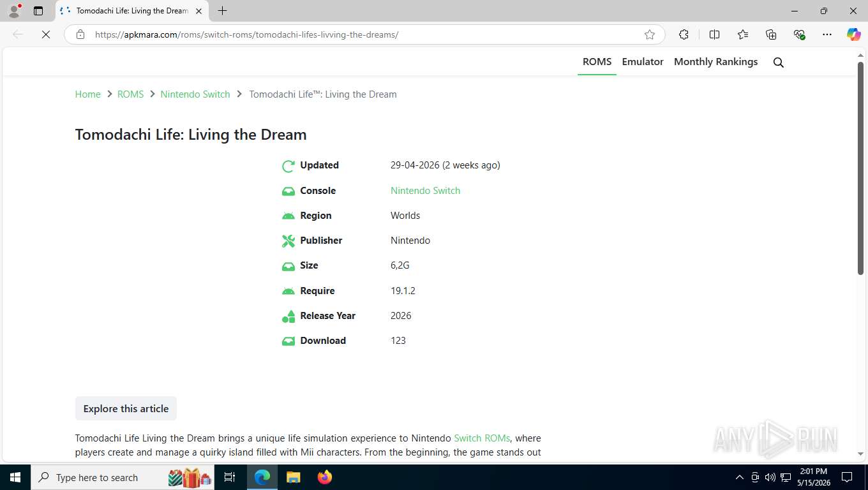Go back with the back arrow
Screen dimensions: 868x490
tap(18, 34)
